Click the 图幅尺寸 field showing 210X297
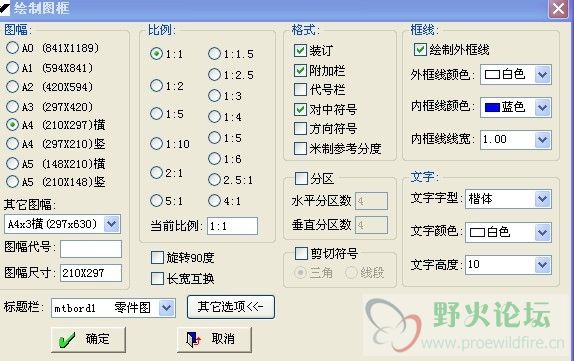Viewport: 574px width, 361px height. tap(91, 273)
